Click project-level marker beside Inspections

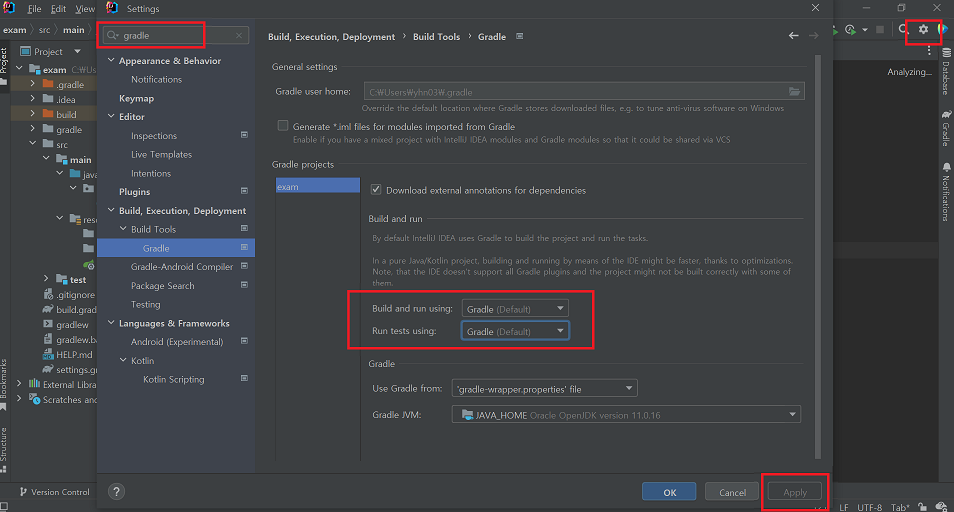[244, 135]
